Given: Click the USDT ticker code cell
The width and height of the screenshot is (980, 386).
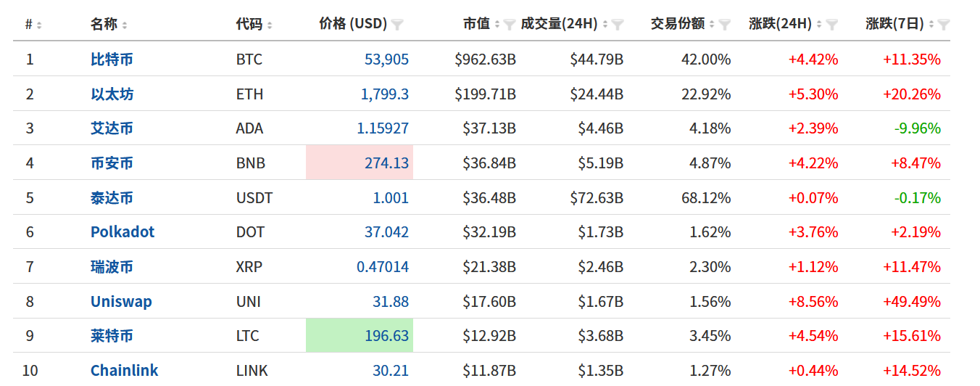Looking at the screenshot, I should tap(254, 198).
